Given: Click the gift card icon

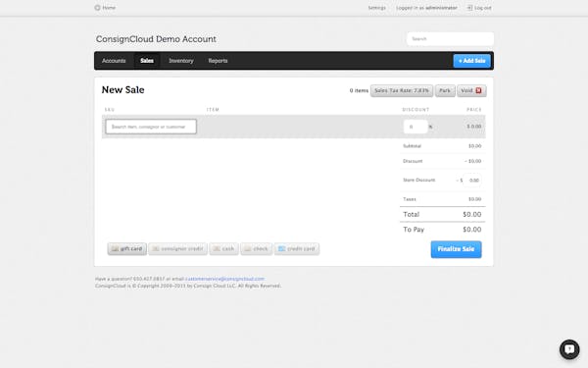Looking at the screenshot, I should 116,248.
